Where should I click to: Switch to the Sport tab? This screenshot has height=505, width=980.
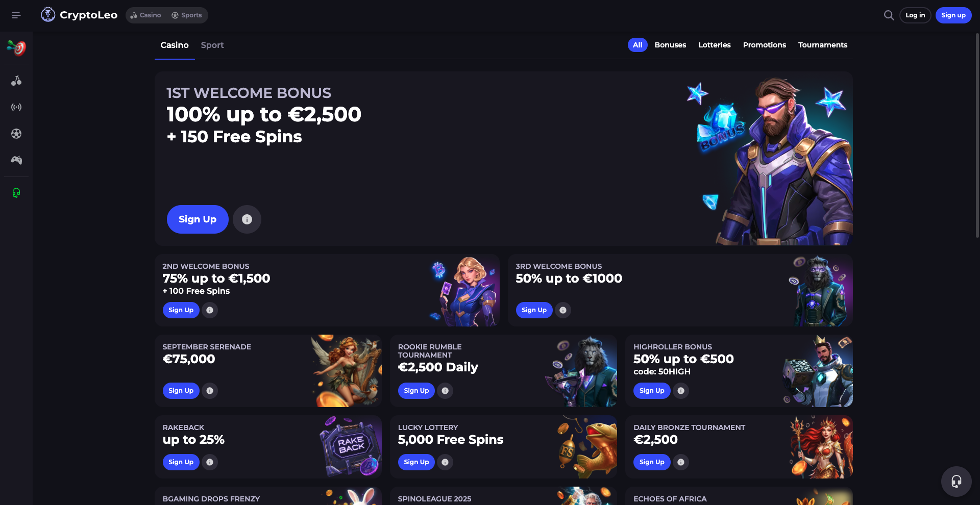pyautogui.click(x=212, y=45)
